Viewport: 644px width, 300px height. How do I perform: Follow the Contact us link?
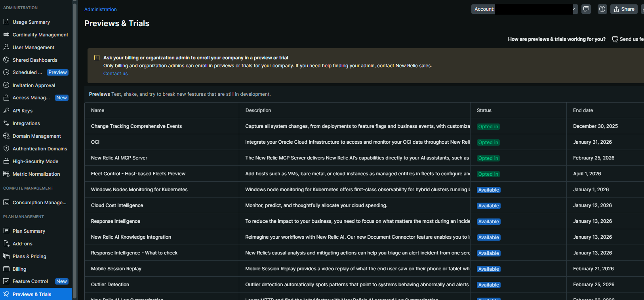115,74
